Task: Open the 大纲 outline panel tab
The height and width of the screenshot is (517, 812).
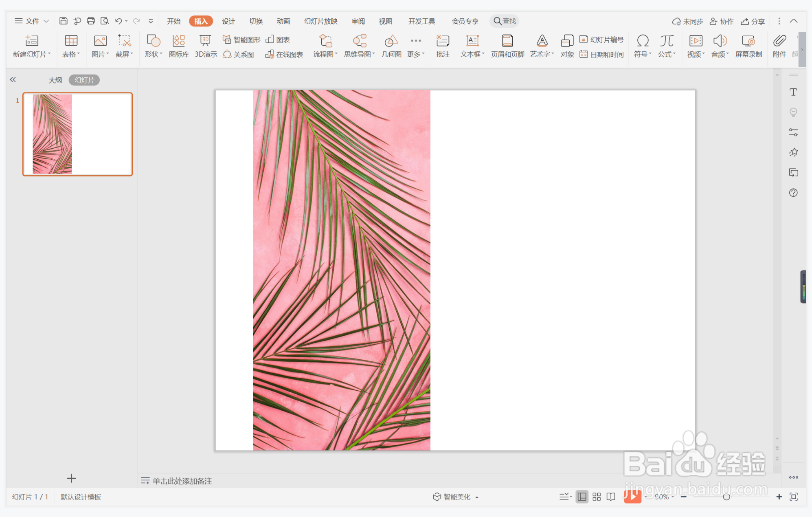Action: click(55, 80)
